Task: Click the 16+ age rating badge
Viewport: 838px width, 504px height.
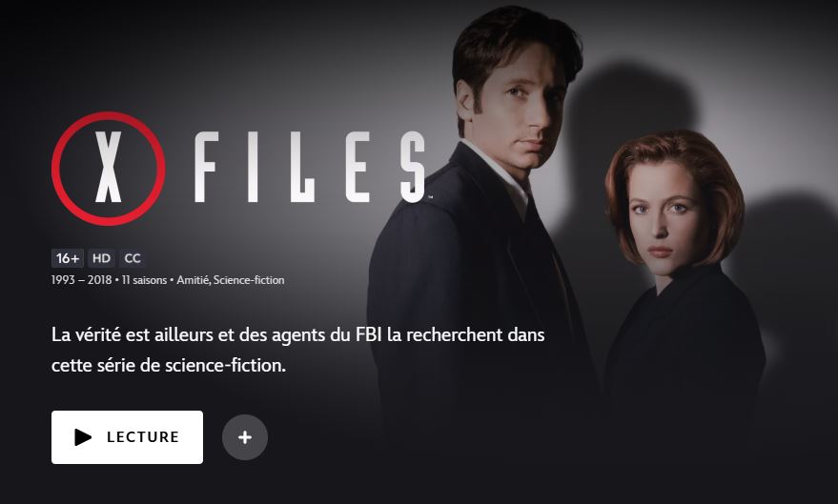Action: click(x=68, y=258)
